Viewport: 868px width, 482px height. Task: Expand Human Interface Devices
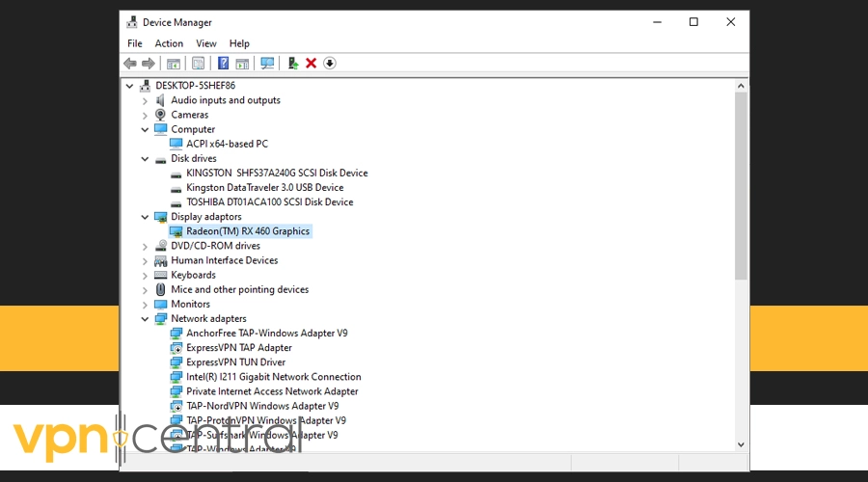pyautogui.click(x=145, y=260)
